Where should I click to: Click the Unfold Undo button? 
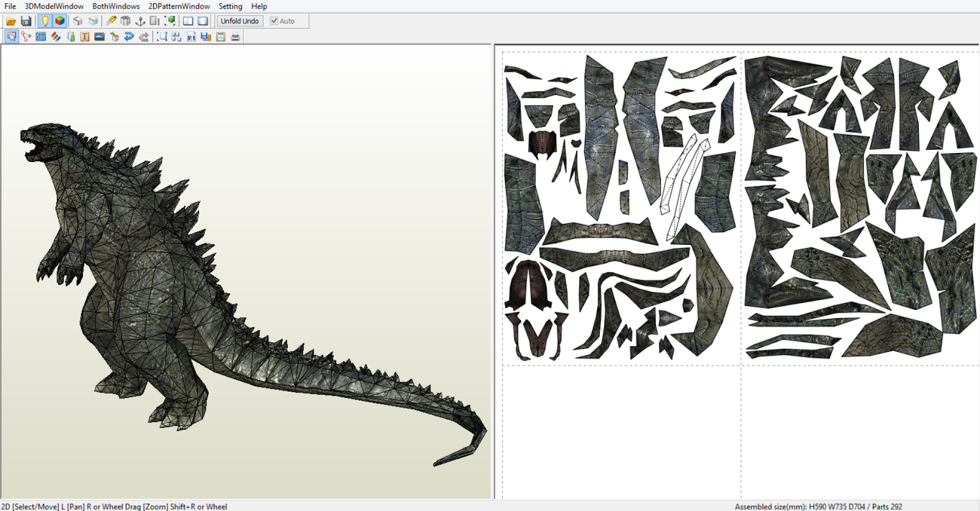(x=239, y=21)
